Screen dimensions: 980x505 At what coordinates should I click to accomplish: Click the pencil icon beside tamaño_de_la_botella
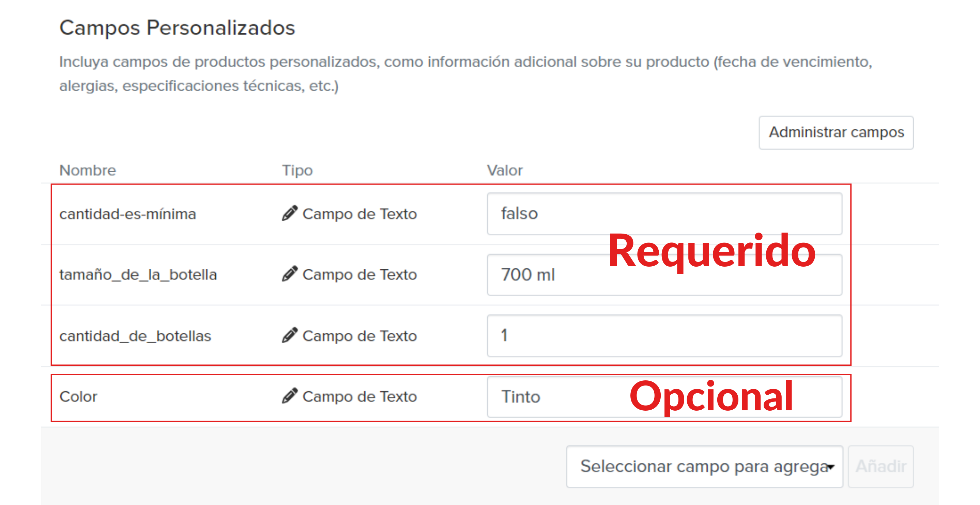290,274
